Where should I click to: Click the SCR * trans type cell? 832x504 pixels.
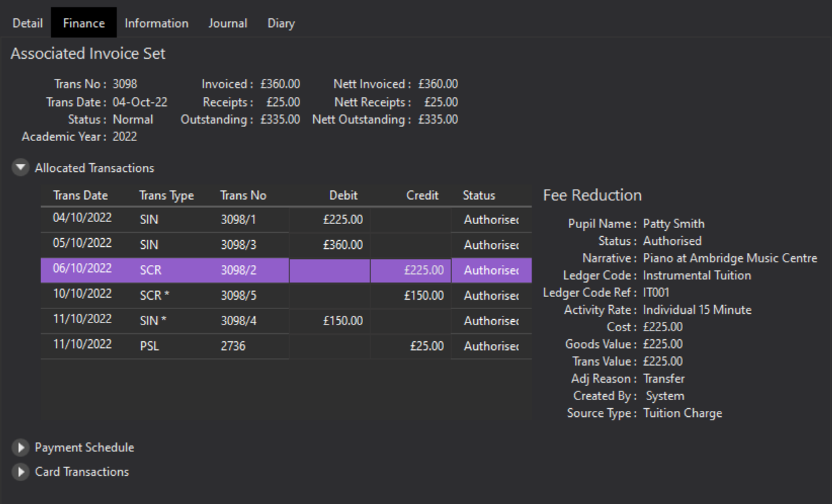(155, 296)
